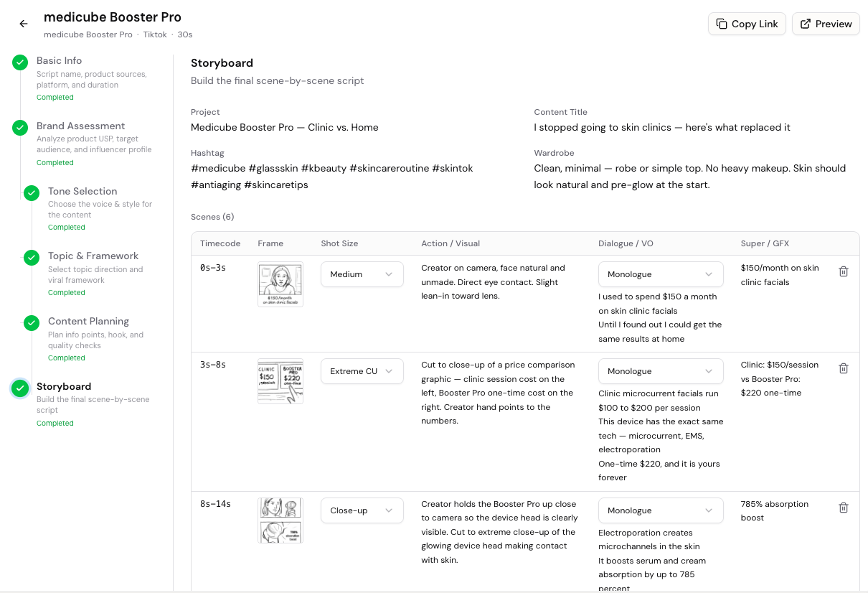Open the Close-up shot size dropdown
This screenshot has width=868, height=593.
coord(362,510)
